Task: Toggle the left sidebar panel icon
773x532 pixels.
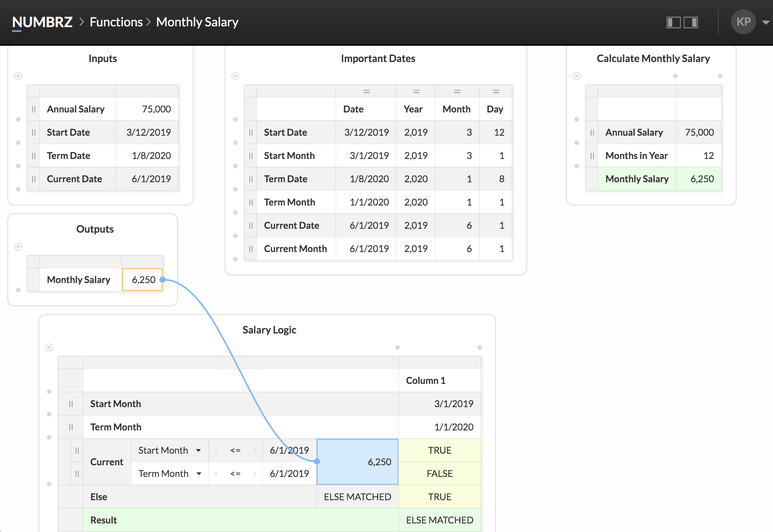Action: [x=674, y=22]
